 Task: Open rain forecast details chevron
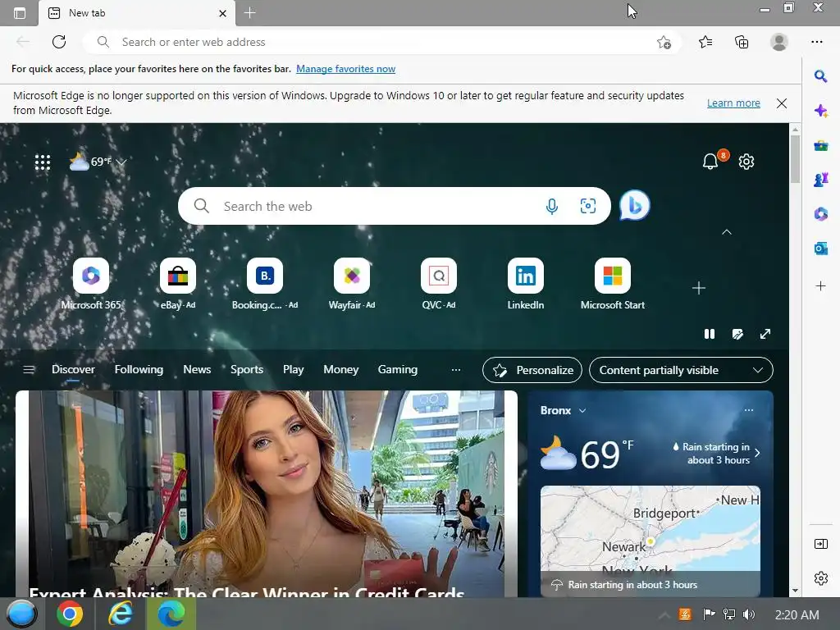[x=757, y=453]
